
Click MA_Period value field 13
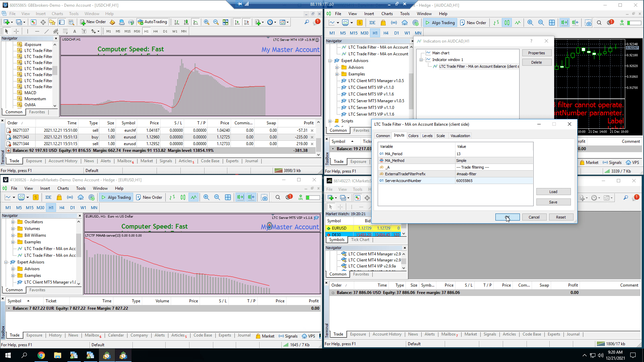click(494, 154)
